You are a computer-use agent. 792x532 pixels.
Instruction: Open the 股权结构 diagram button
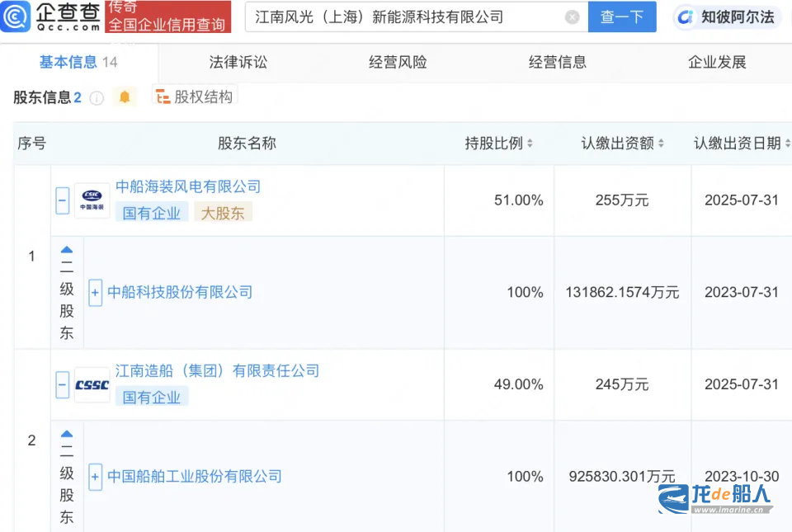195,97
